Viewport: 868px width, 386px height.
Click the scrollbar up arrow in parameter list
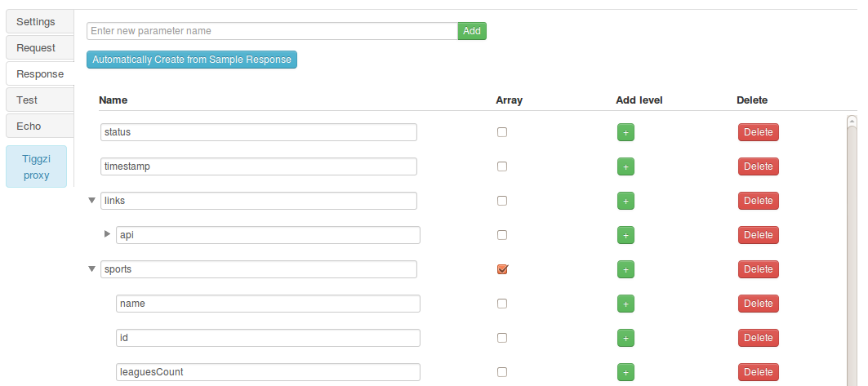(852, 122)
